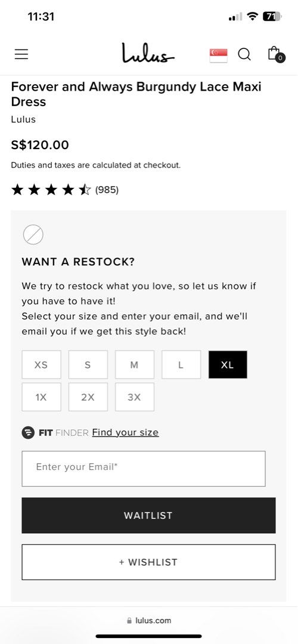Open the hamburger navigation menu
This screenshot has width=298, height=644.
pyautogui.click(x=21, y=54)
